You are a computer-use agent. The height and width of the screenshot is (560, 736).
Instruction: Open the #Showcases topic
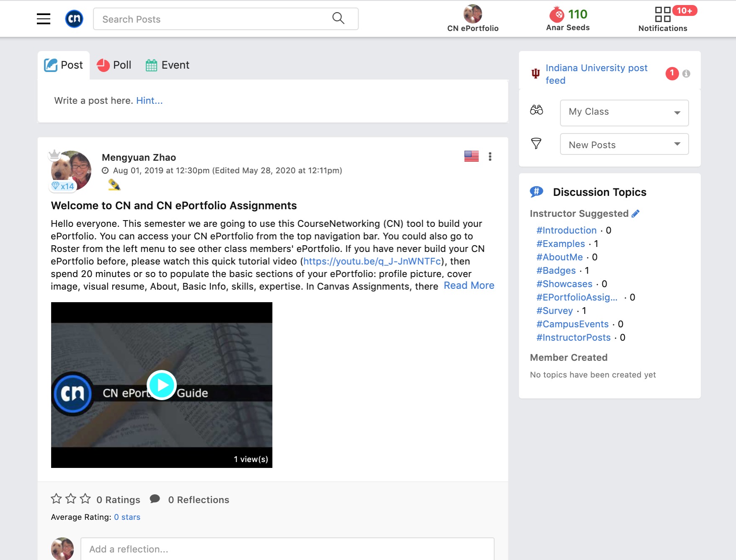564,284
